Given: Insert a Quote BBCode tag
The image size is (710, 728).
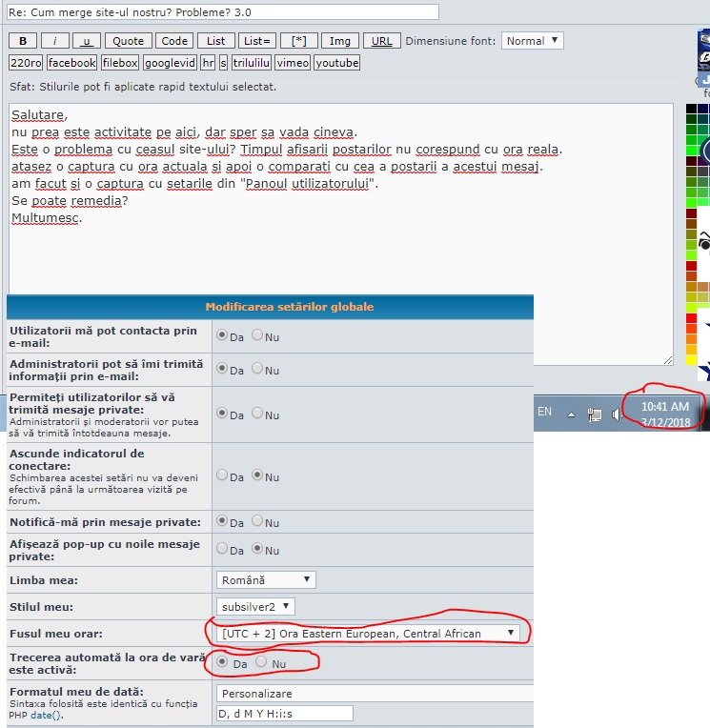Looking at the screenshot, I should (x=128, y=41).
